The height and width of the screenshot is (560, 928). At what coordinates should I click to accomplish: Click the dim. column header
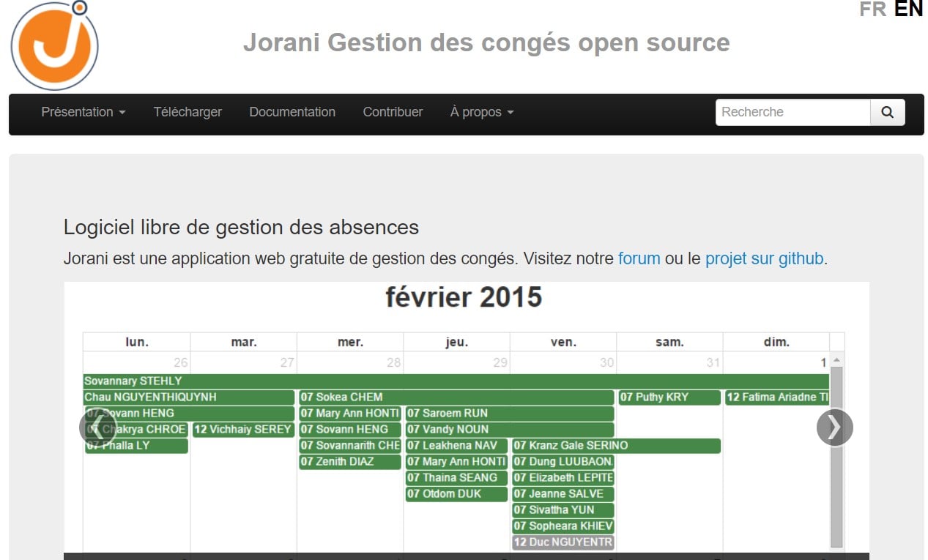coord(776,342)
